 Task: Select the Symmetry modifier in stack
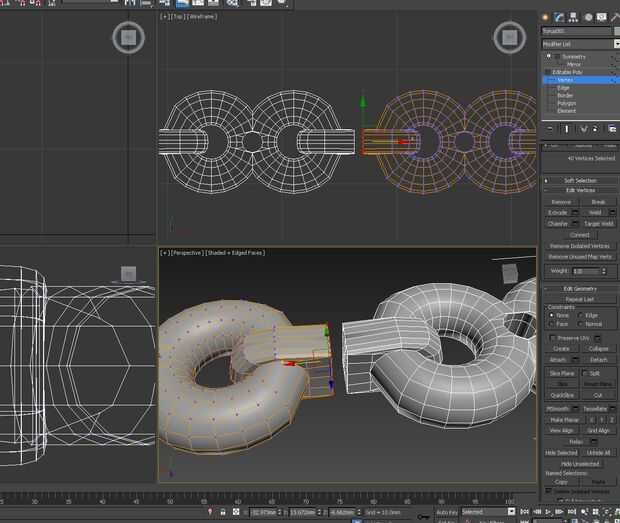pyautogui.click(x=573, y=57)
